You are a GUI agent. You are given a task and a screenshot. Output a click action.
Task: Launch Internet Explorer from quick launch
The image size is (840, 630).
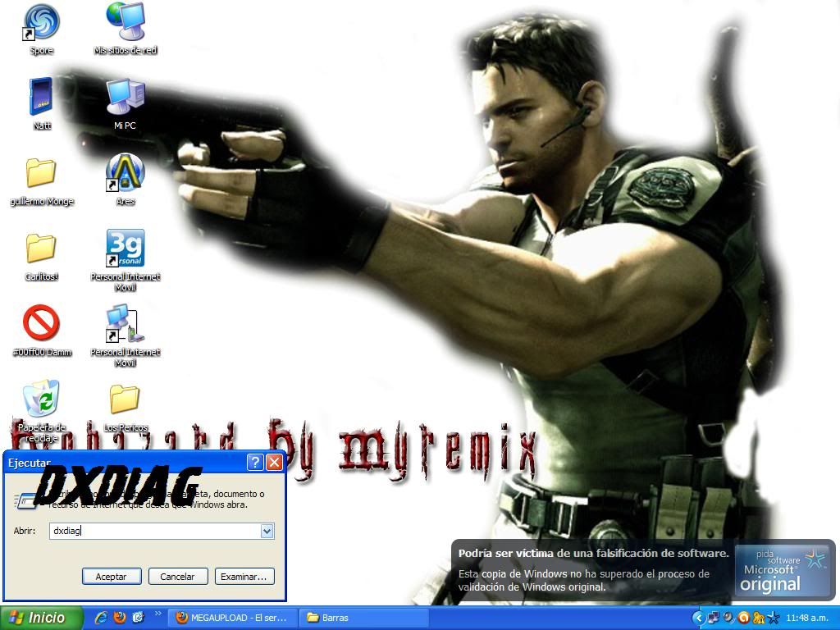(101, 617)
